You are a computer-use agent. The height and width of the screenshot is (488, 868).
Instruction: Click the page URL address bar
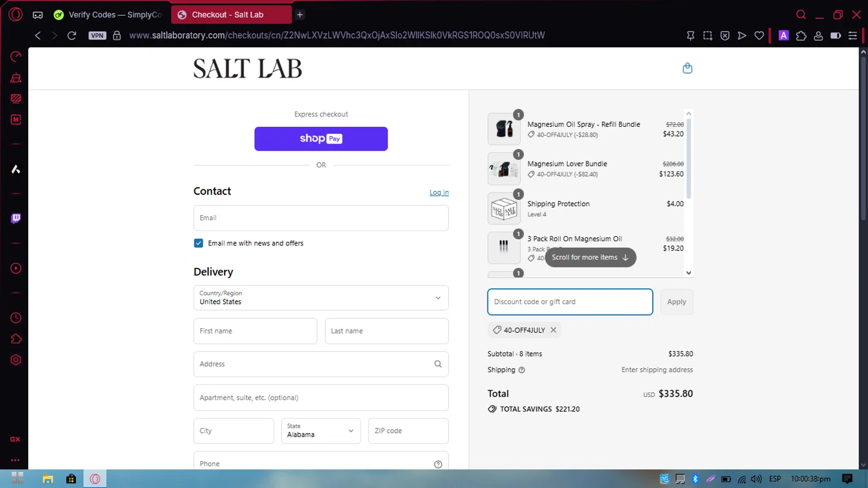pos(337,35)
